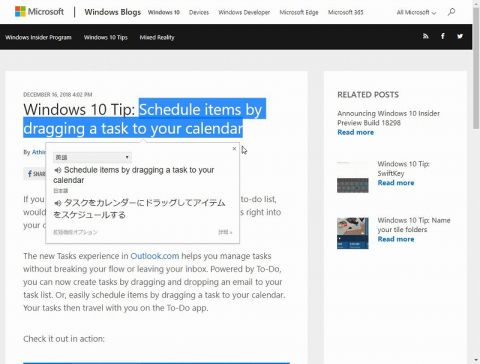Open the details link in translation popup
The width and height of the screenshot is (480, 364).
tap(225, 232)
